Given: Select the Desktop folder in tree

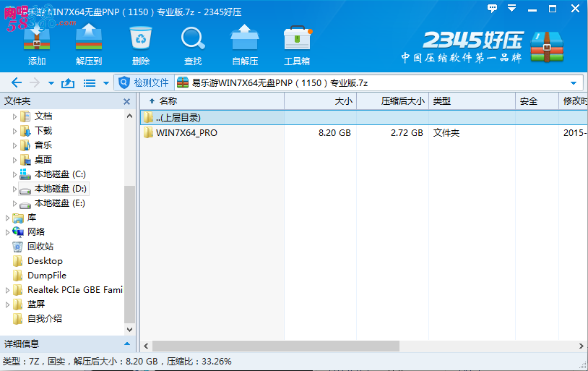Looking at the screenshot, I should point(45,261).
